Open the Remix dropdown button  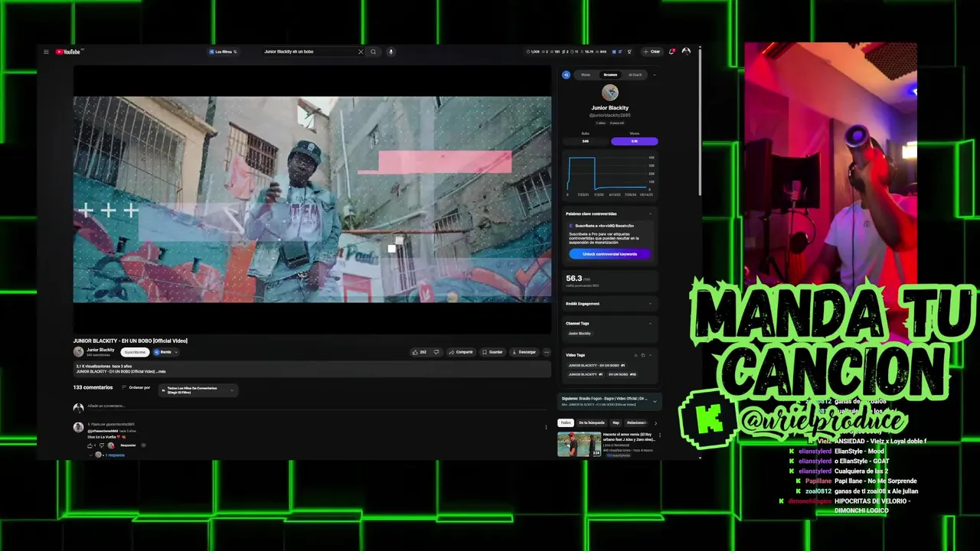pos(165,352)
